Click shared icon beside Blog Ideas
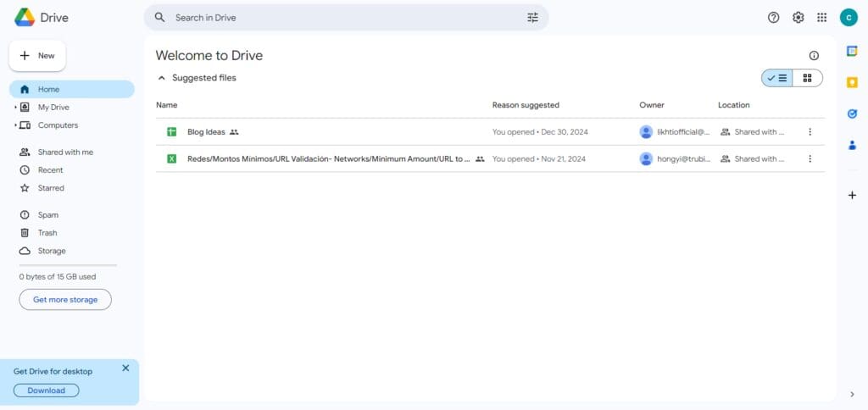868x410 pixels. 234,132
